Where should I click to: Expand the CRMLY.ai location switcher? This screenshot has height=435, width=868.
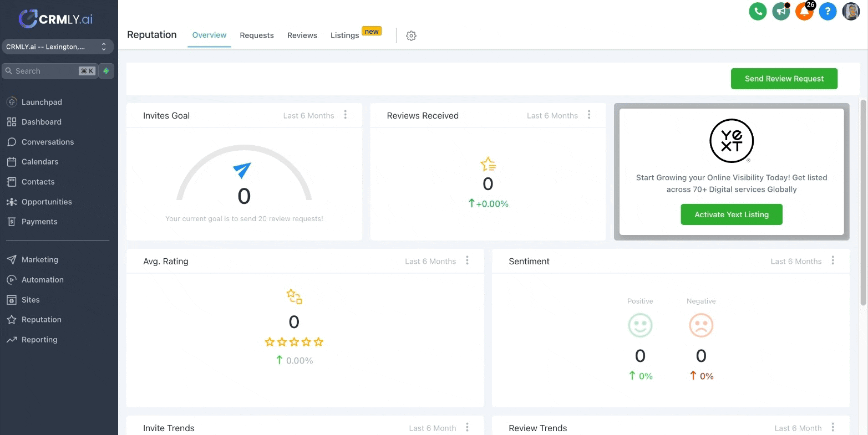click(x=58, y=47)
